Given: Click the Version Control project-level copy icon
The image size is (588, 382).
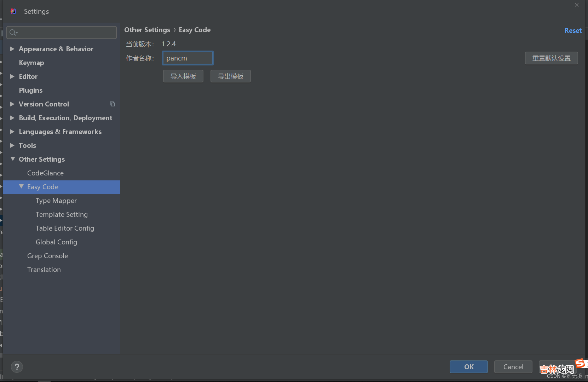Looking at the screenshot, I should [x=113, y=104].
